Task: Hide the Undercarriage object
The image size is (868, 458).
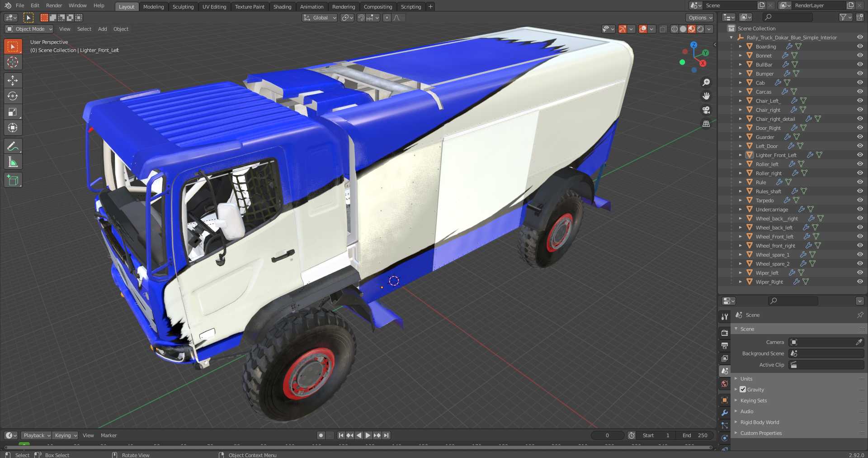Action: click(x=860, y=209)
